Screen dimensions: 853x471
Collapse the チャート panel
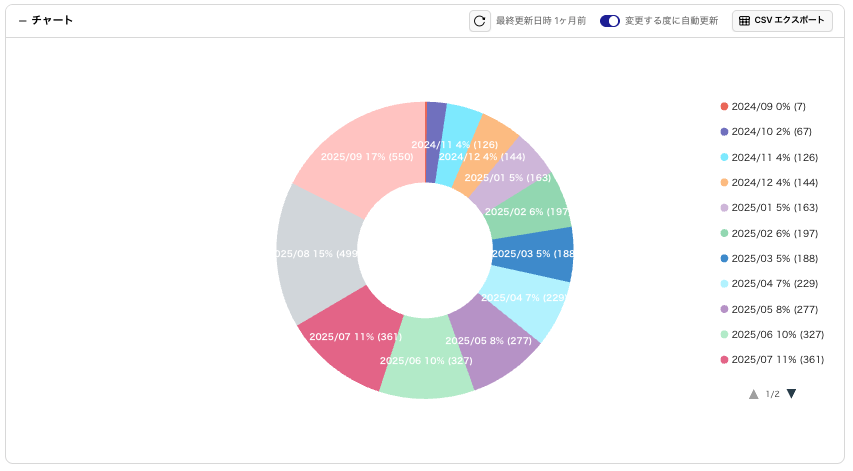point(22,21)
